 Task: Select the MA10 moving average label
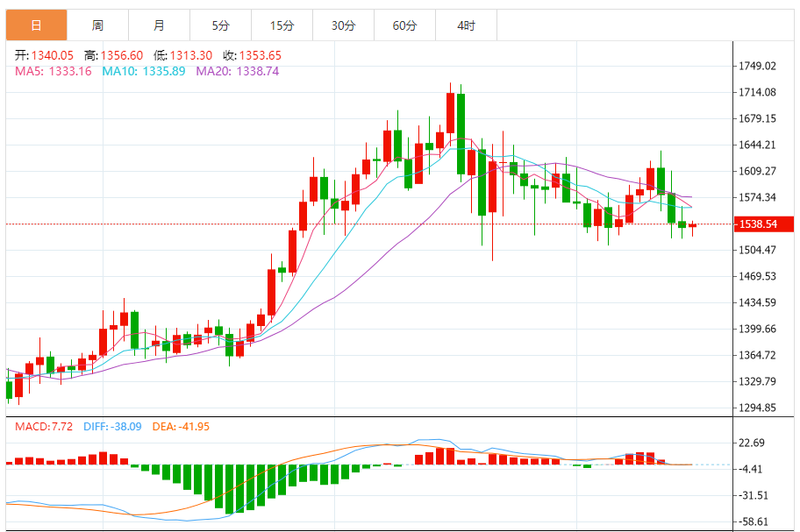(143, 71)
